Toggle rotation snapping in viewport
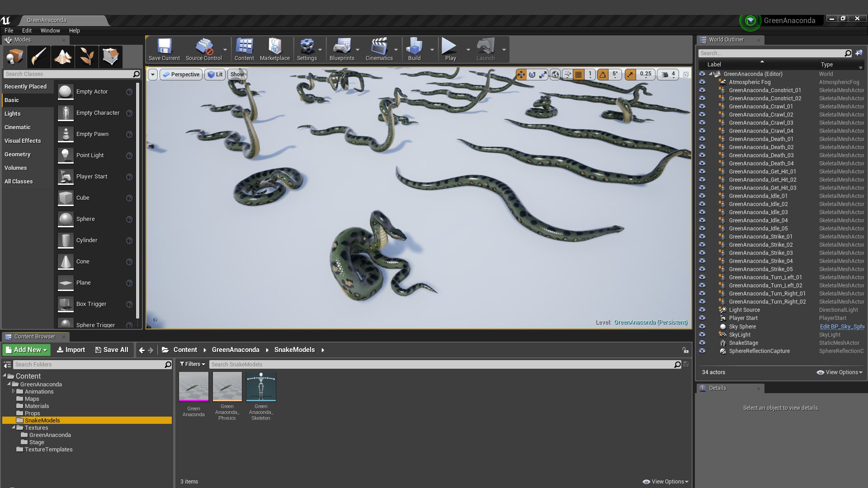Image resolution: width=868 pixels, height=488 pixels. coord(603,75)
